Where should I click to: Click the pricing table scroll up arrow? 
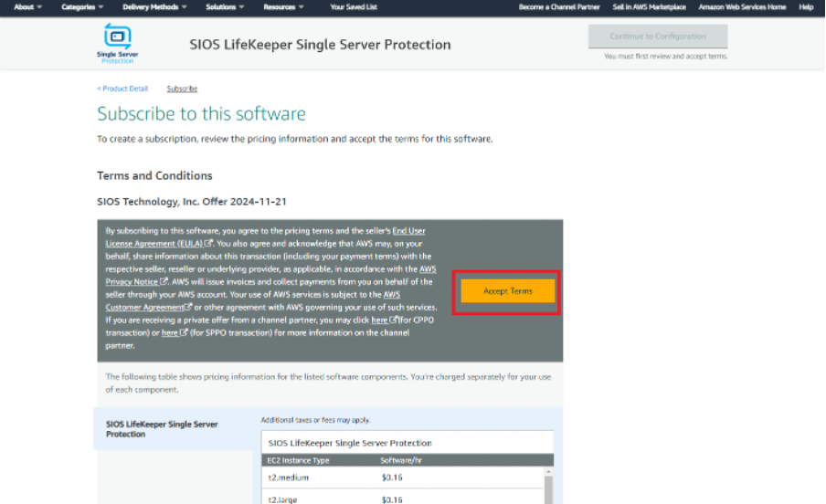point(548,471)
